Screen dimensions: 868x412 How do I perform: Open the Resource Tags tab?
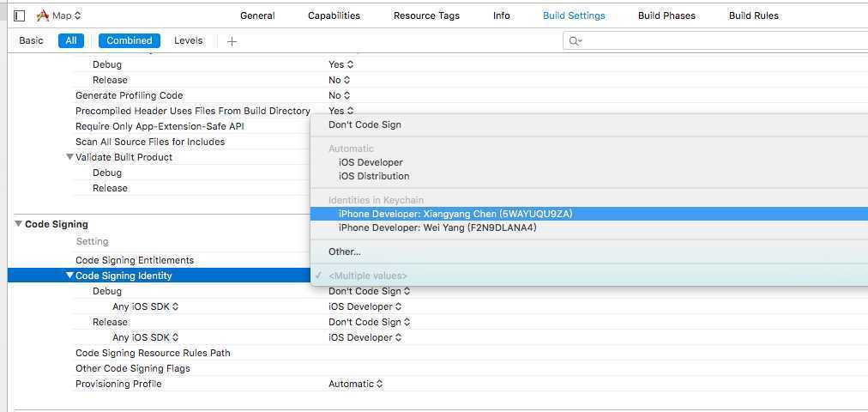[x=426, y=15]
